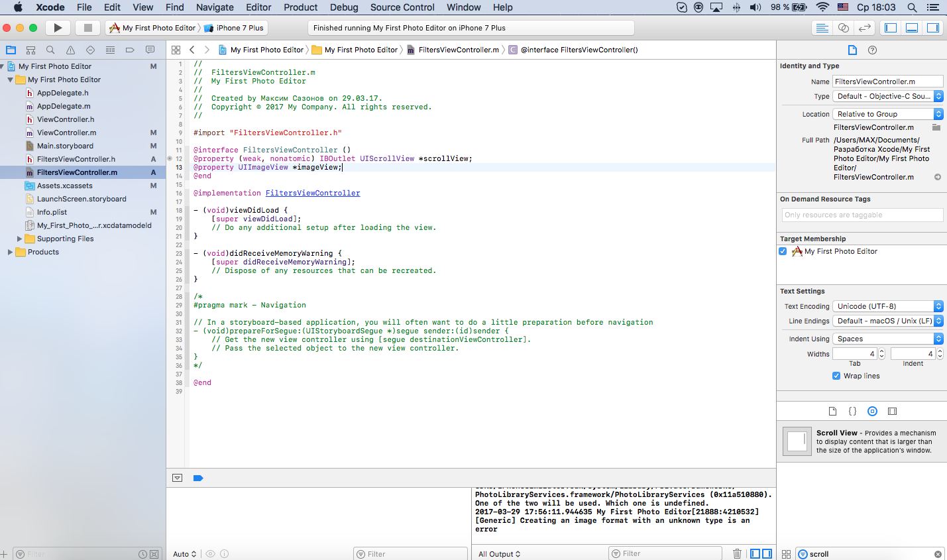Image resolution: width=947 pixels, height=560 pixels.
Task: Toggle the Utilities panel visibility
Action: pos(933,28)
